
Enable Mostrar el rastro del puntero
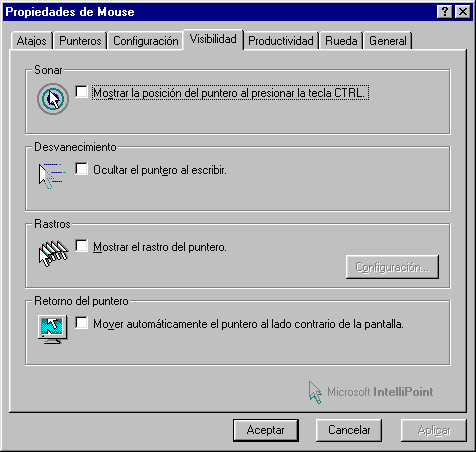tap(81, 246)
